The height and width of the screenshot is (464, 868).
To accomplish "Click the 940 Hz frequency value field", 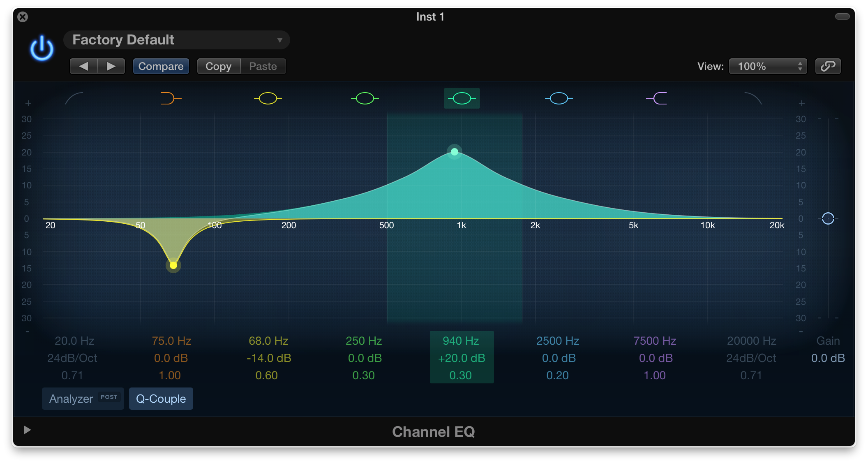I will [x=461, y=341].
